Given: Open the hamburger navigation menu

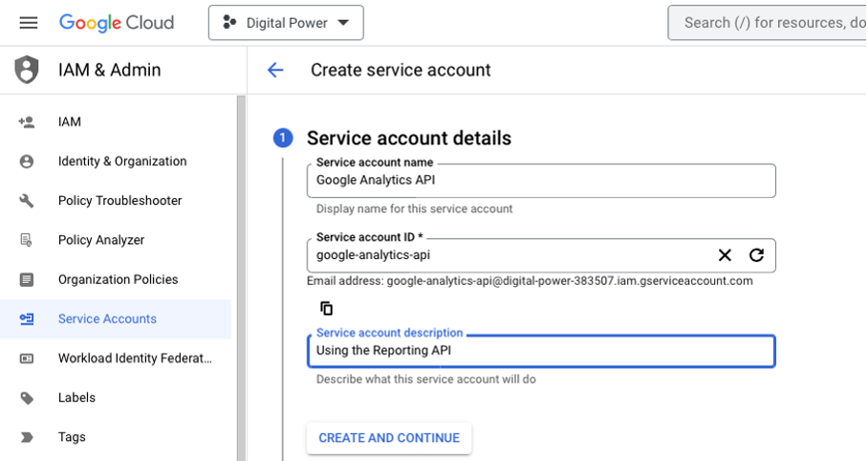Looking at the screenshot, I should pos(29,23).
